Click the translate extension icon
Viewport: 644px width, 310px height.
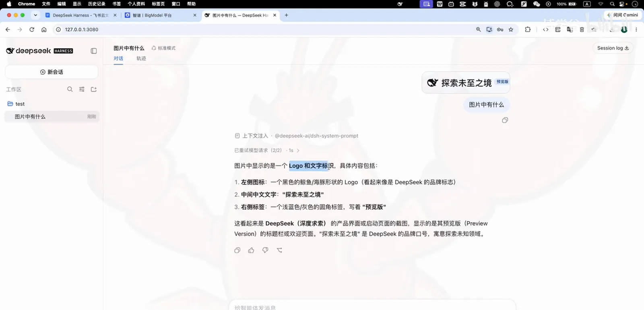click(570, 29)
